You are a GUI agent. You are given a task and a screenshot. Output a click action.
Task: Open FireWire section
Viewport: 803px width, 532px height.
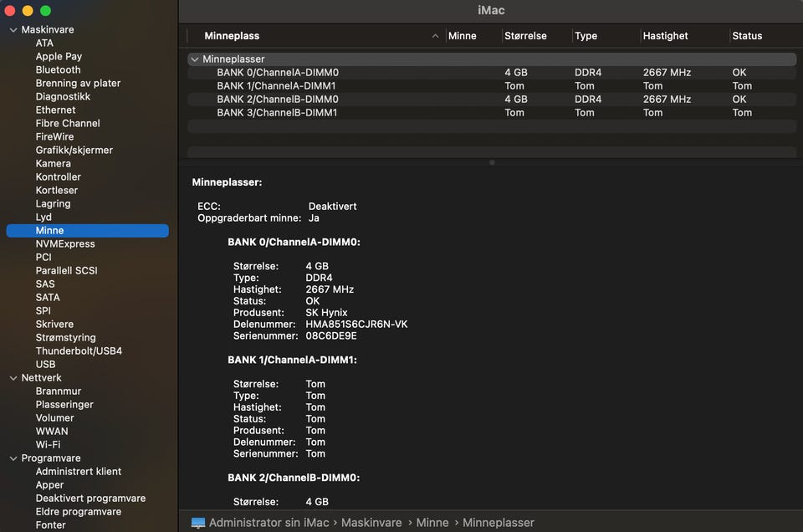pos(55,136)
